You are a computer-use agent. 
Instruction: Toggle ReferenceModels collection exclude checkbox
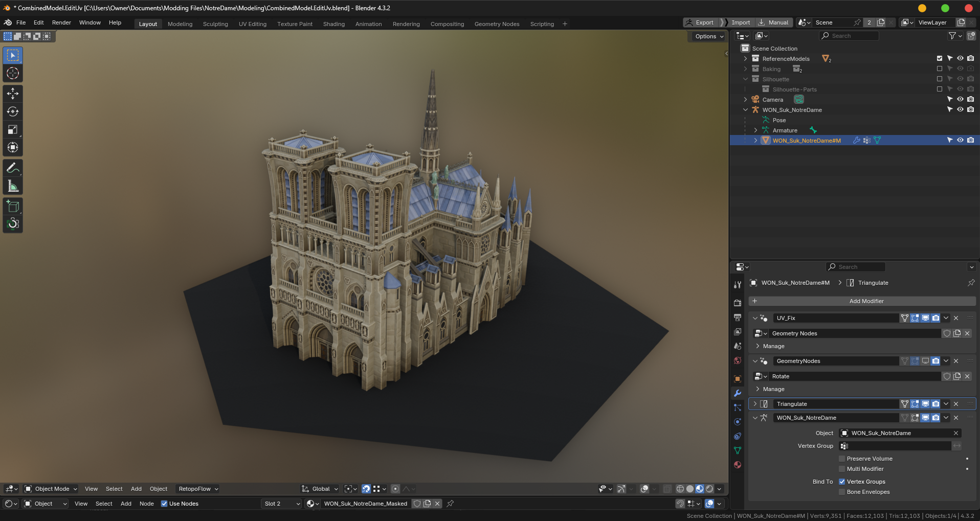[x=940, y=58]
